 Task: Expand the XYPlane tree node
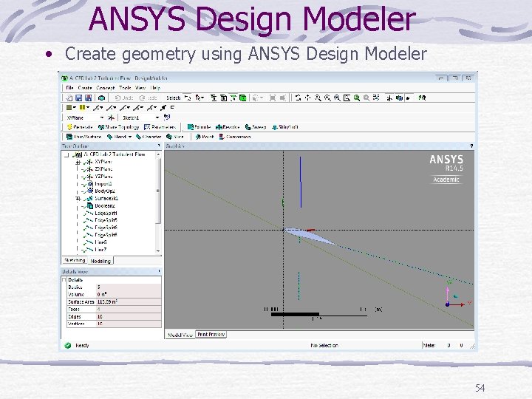[x=78, y=162]
